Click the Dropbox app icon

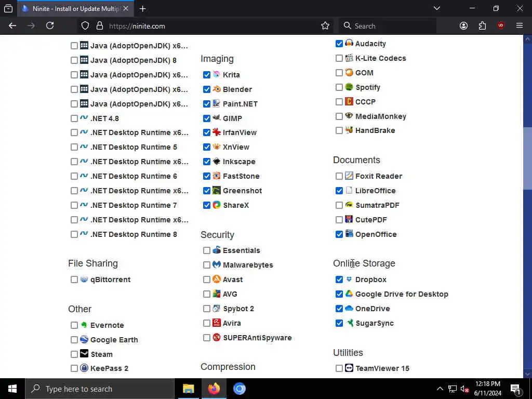click(349, 279)
